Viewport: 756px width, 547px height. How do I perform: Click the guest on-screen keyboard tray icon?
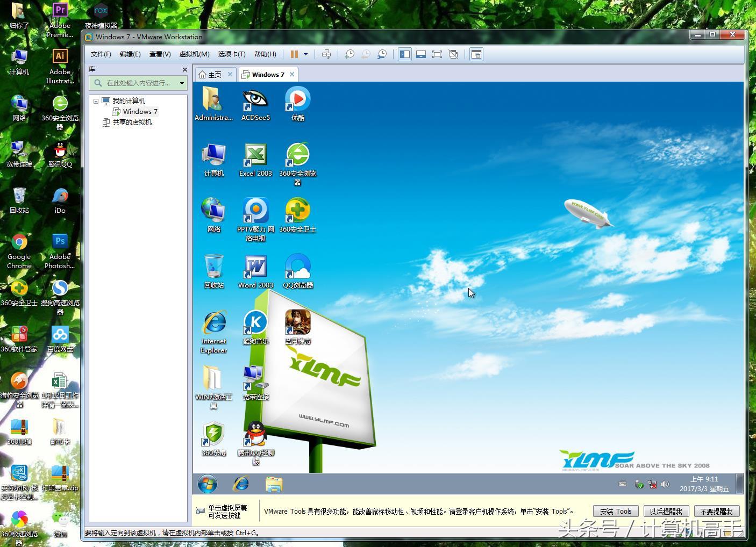tap(623, 484)
